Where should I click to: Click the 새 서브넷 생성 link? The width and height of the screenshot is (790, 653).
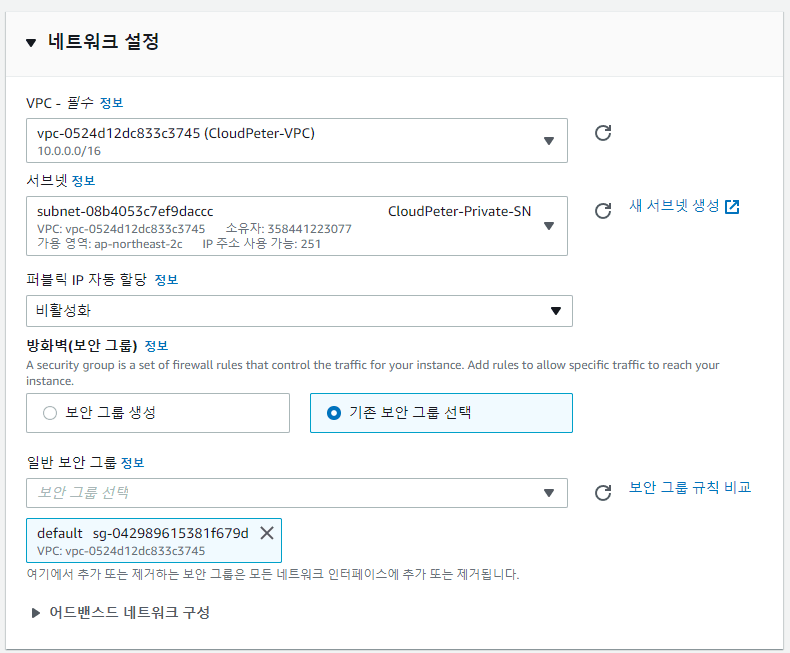[x=673, y=206]
